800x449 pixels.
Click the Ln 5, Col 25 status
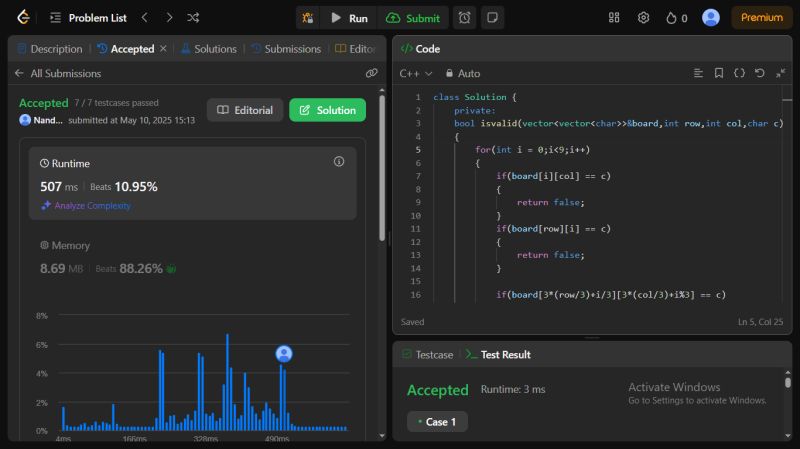pyautogui.click(x=760, y=322)
